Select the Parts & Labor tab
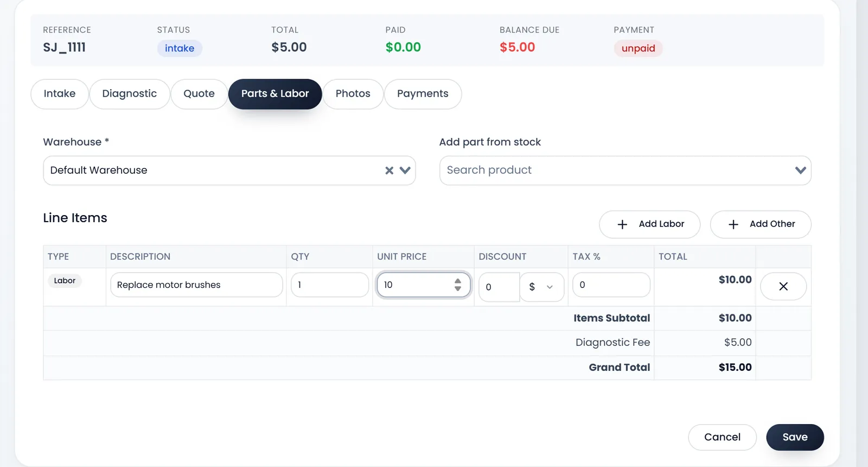This screenshot has height=467, width=868. (275, 94)
